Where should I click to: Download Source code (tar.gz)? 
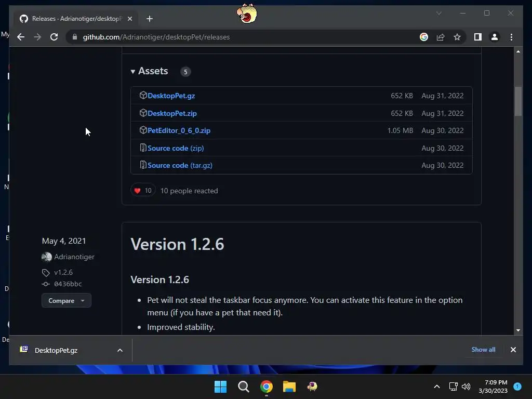180,166
